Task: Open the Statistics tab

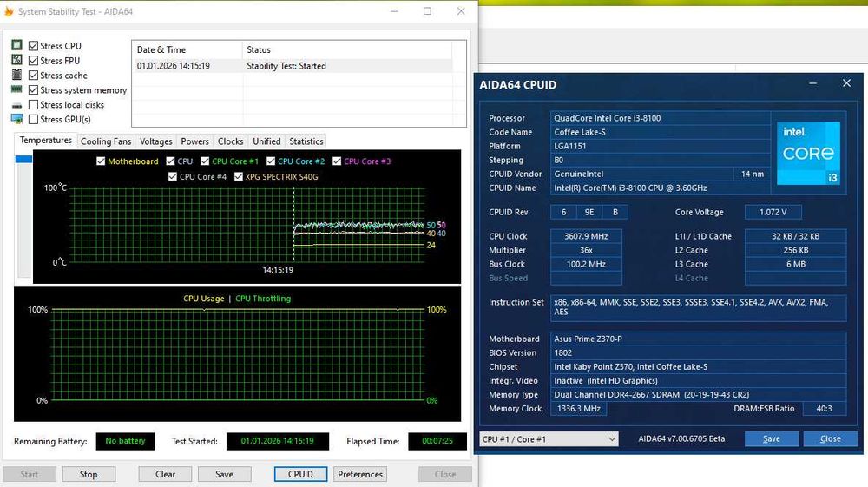Action: 306,141
